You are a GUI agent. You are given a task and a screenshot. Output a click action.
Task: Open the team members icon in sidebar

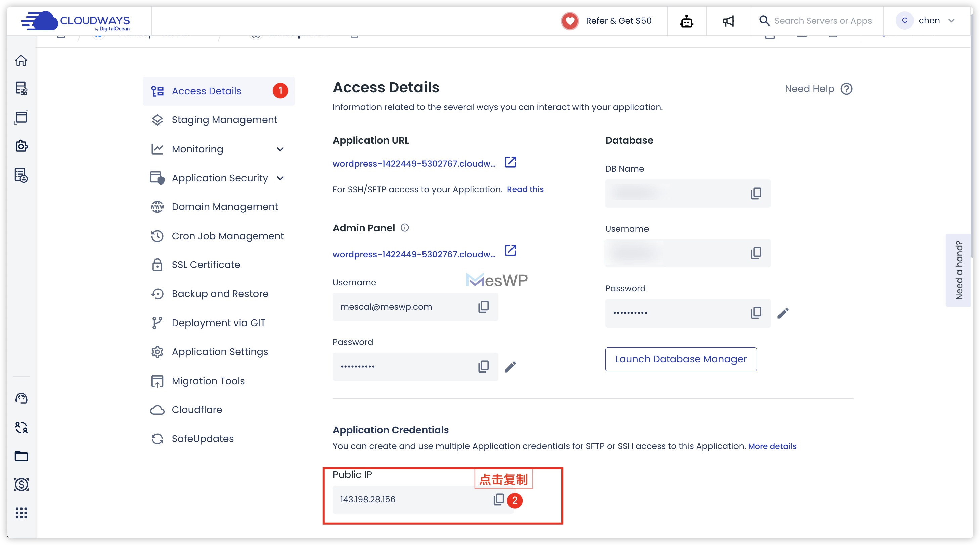21,427
